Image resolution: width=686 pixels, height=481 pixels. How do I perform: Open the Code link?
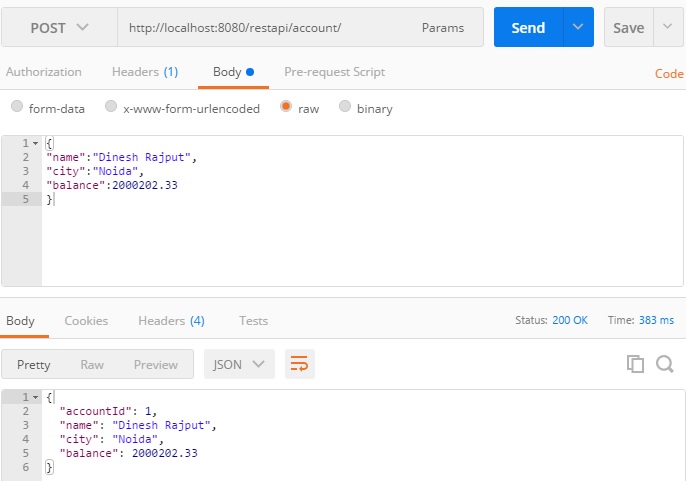tap(669, 74)
